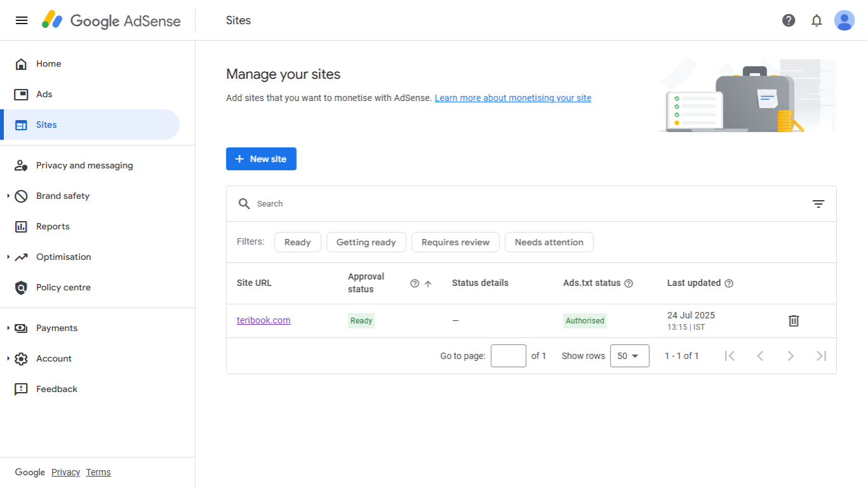Click the Ads icon in the sidebar
Image resolution: width=868 pixels, height=488 pixels.
(x=21, y=94)
